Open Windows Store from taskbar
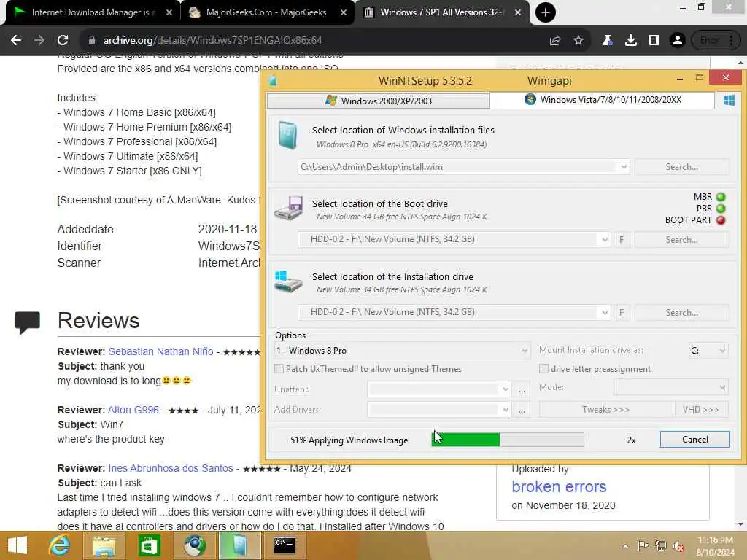This screenshot has height=560, width=747. point(149,545)
